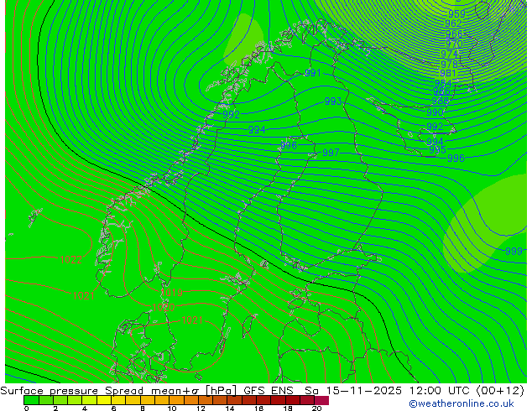Click the orange legend swatch above 10

click(x=176, y=400)
